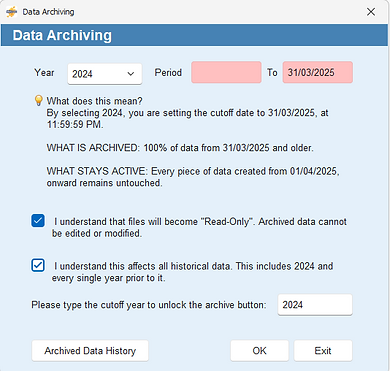Open the Year dropdown showing 2024
Screen dimensions: 390x371
105,74
